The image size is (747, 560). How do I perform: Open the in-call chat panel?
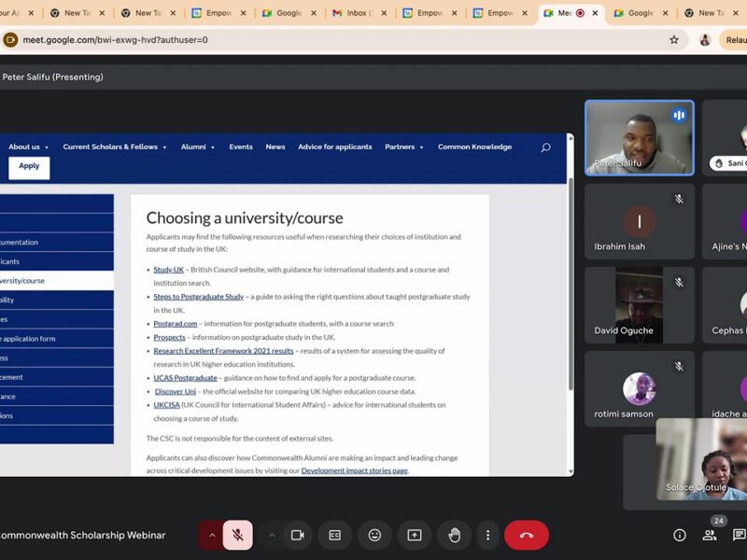click(739, 535)
